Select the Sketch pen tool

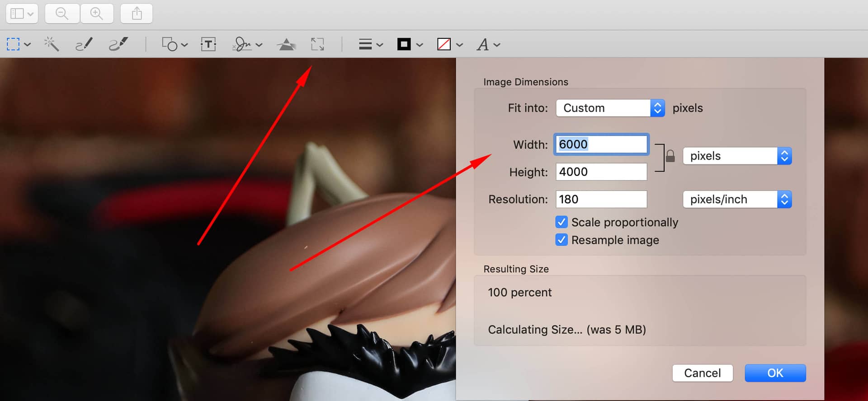(x=84, y=44)
